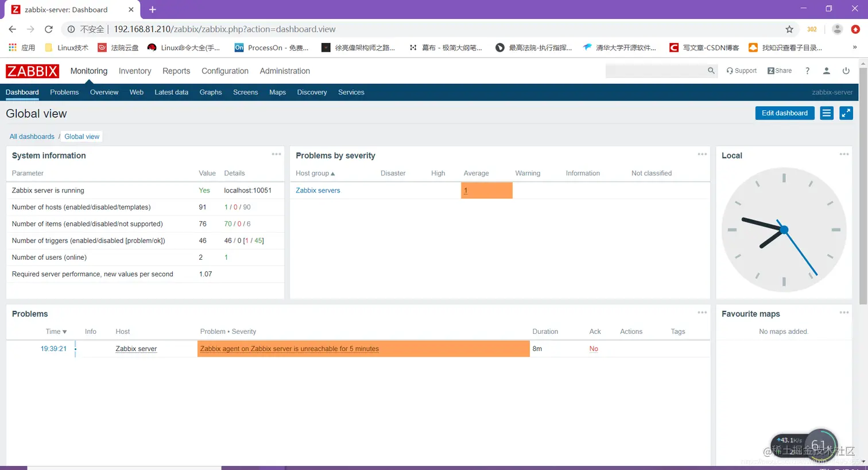Click the localhost:10051 details value
Viewport: 868px width, 470px height.
pos(248,190)
